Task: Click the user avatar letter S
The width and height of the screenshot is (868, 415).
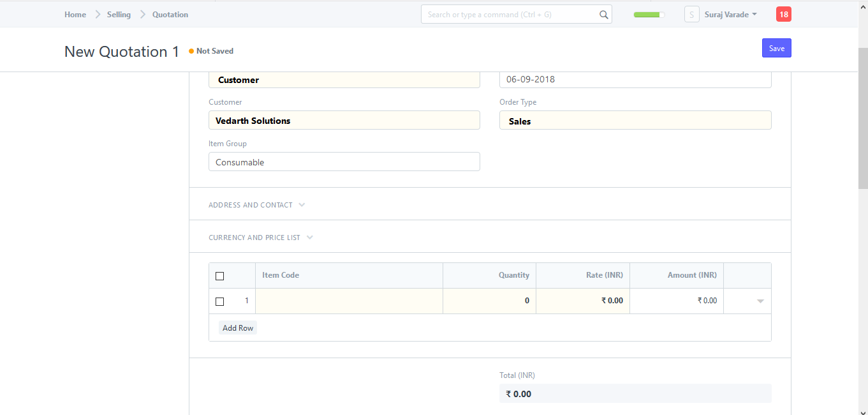Action: [691, 14]
